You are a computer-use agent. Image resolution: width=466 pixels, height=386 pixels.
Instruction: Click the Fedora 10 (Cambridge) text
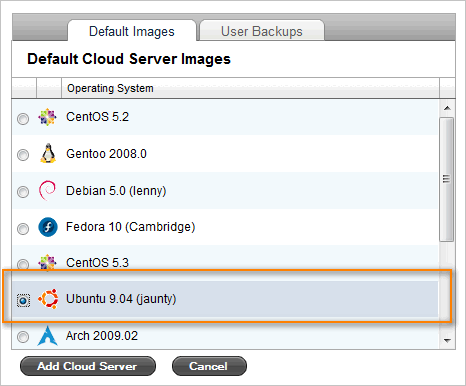(130, 227)
